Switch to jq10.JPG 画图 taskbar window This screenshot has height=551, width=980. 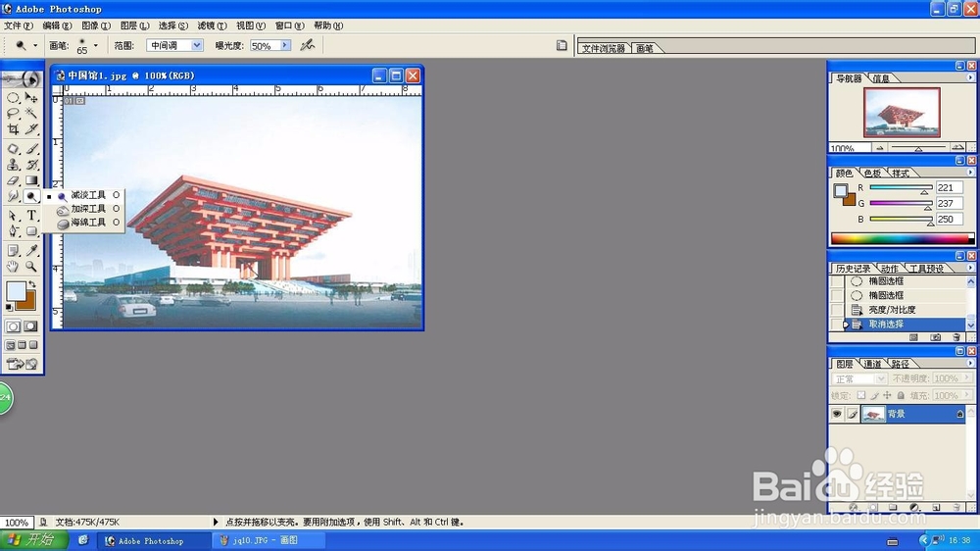click(269, 540)
